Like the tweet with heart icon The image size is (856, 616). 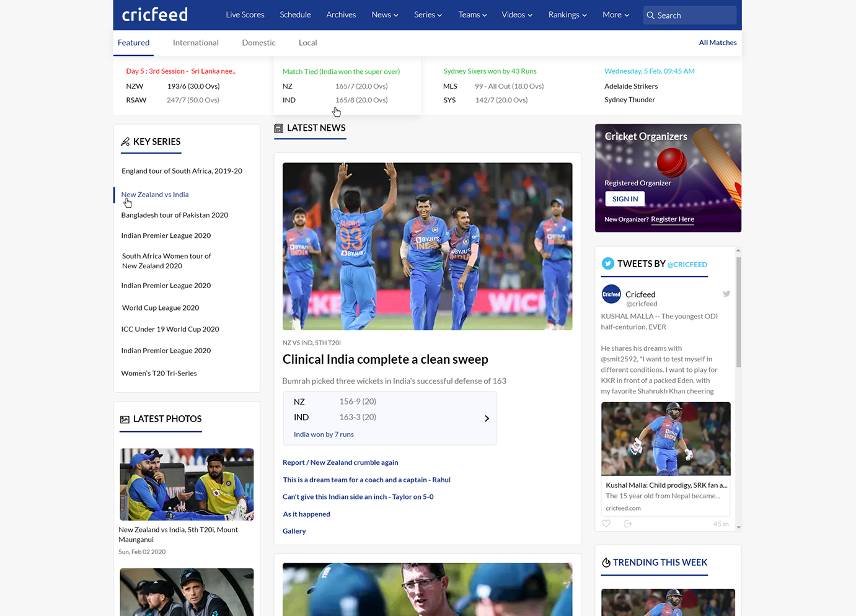606,524
